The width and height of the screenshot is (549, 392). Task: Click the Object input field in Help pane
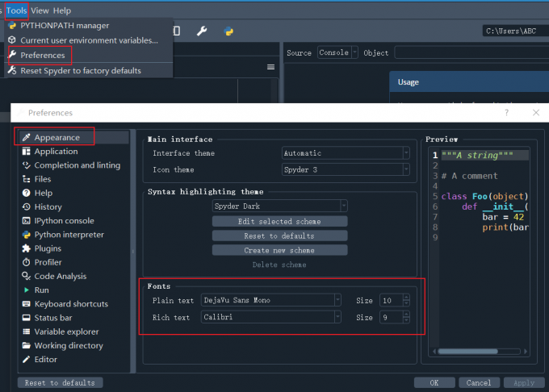coord(471,52)
